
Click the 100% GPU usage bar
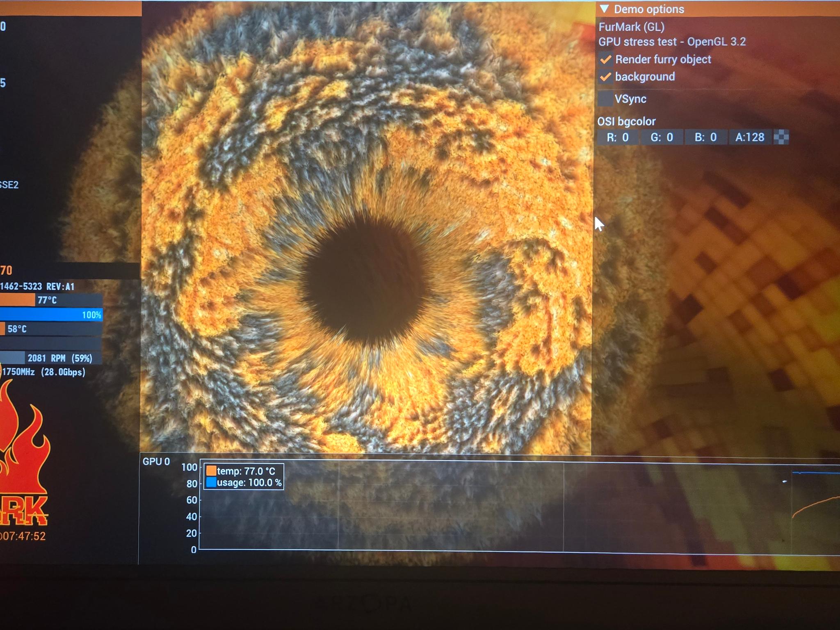click(51, 315)
